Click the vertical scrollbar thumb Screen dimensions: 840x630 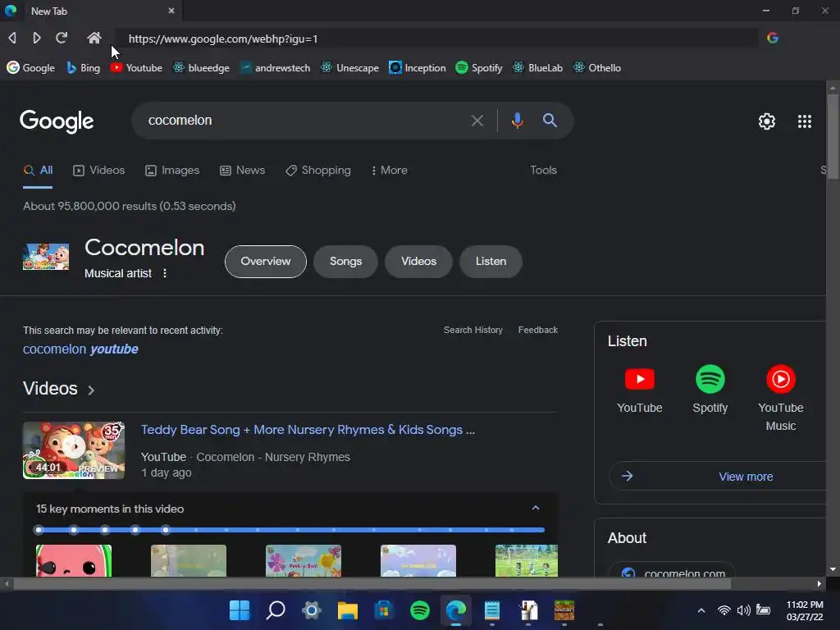pyautogui.click(x=833, y=137)
